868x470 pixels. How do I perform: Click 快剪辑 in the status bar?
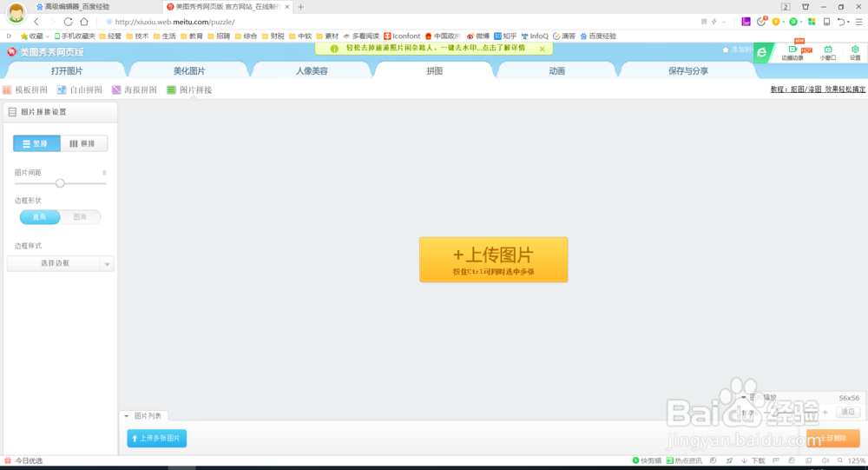(x=647, y=460)
